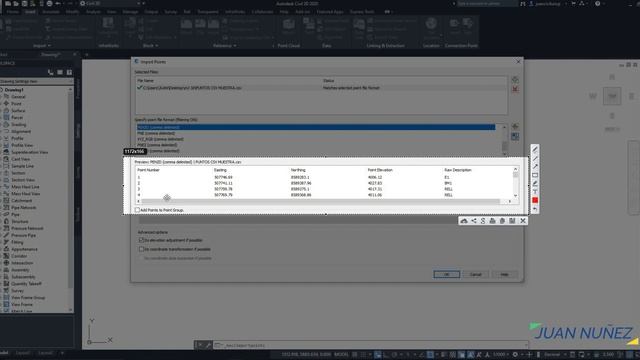640x360 pixels.
Task: Select the arrow annotation tool
Action: [x=535, y=167]
